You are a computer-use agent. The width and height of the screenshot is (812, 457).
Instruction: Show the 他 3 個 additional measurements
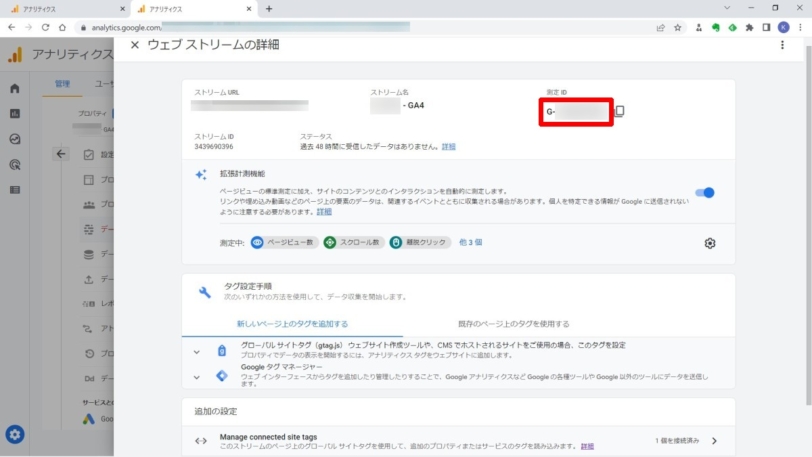click(470, 242)
